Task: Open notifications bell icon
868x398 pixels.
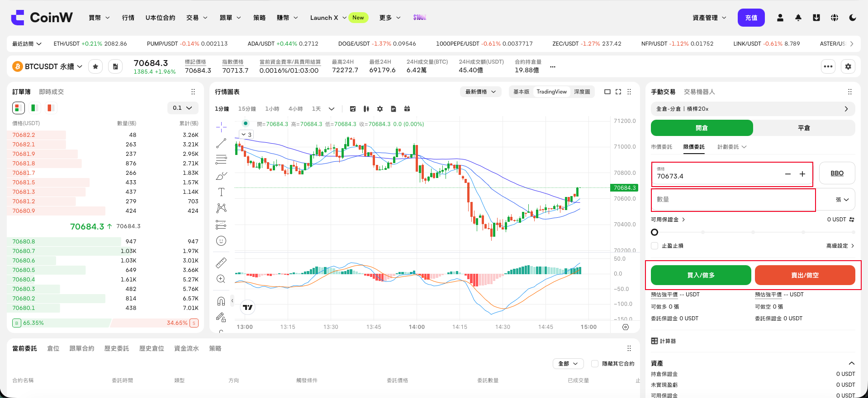Action: point(798,18)
